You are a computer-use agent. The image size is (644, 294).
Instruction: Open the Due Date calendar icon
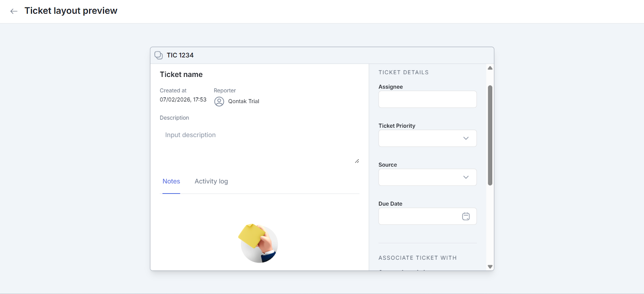[x=466, y=217]
